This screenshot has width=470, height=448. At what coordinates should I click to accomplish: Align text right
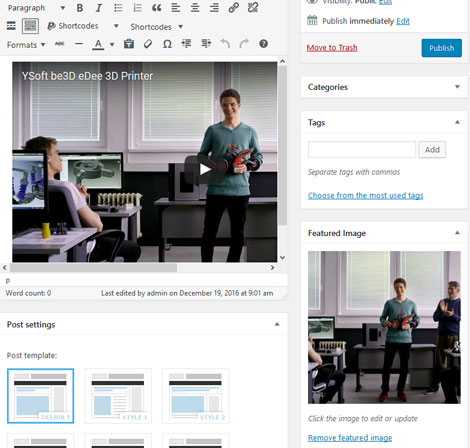214,8
